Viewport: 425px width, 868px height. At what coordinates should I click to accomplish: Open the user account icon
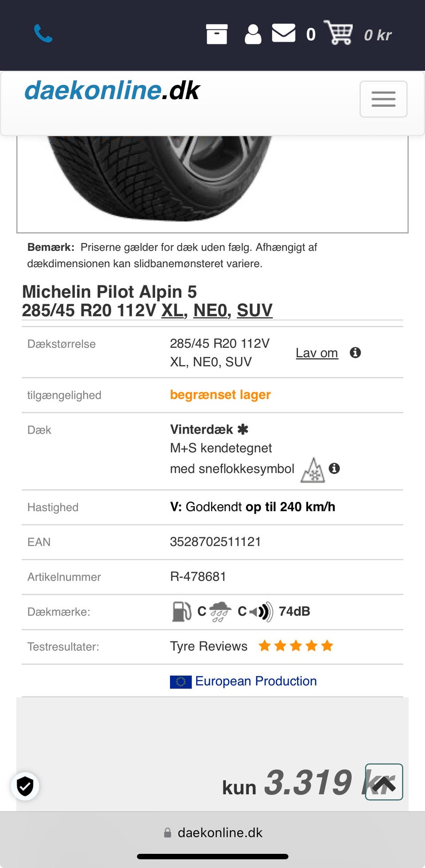click(253, 34)
